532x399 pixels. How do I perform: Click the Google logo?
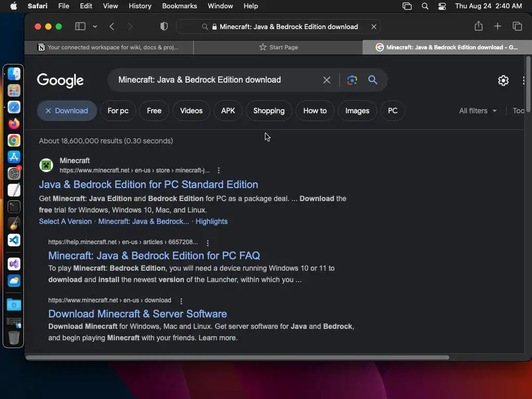pos(60,81)
